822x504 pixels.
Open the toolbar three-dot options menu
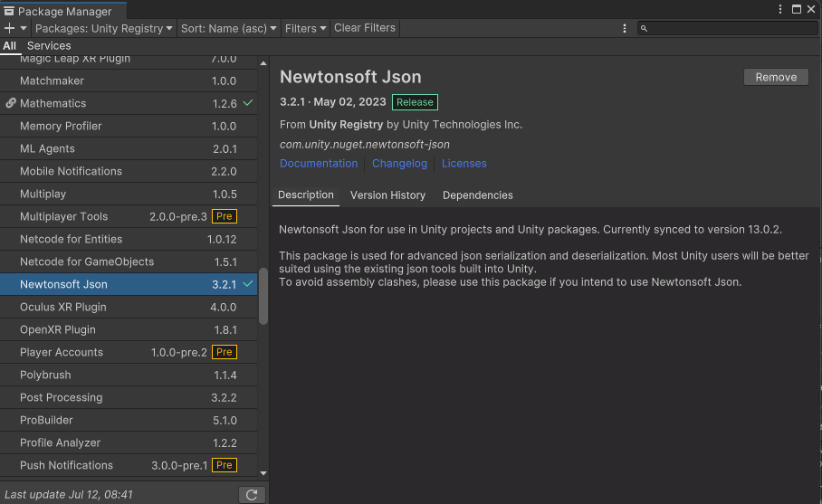(625, 28)
